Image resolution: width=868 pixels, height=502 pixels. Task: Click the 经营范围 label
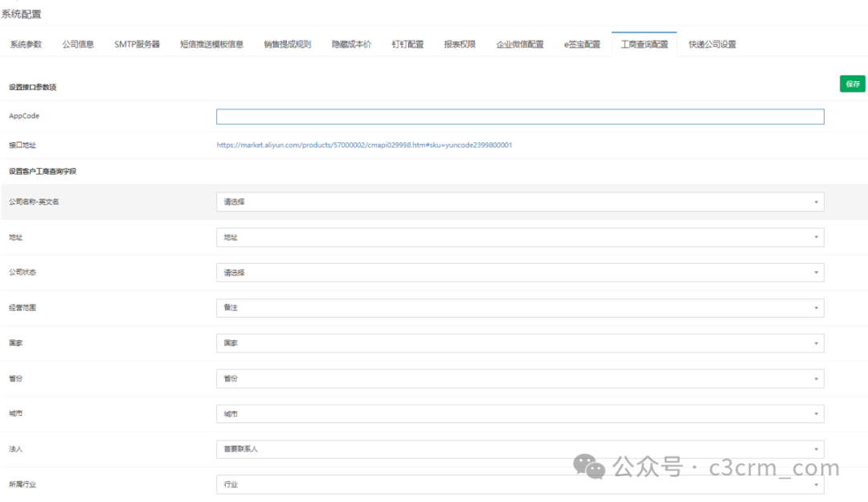23,307
